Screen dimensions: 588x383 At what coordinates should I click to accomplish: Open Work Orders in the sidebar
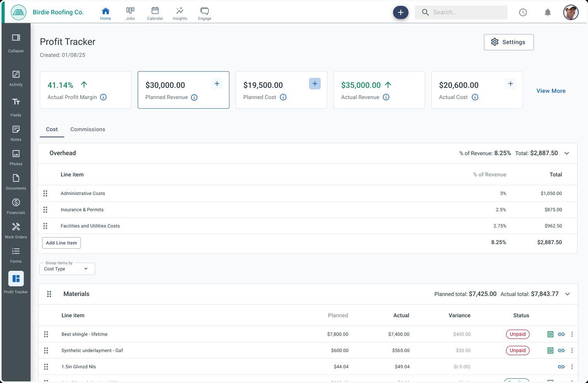point(16,231)
